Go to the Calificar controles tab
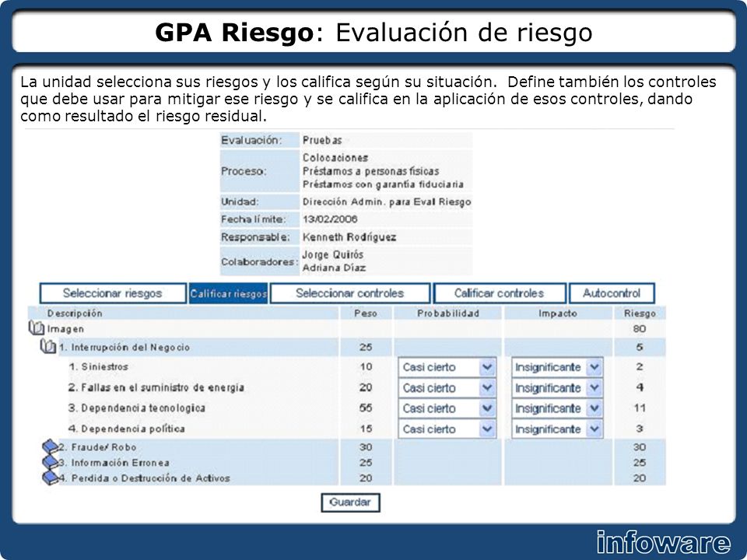 [x=500, y=293]
